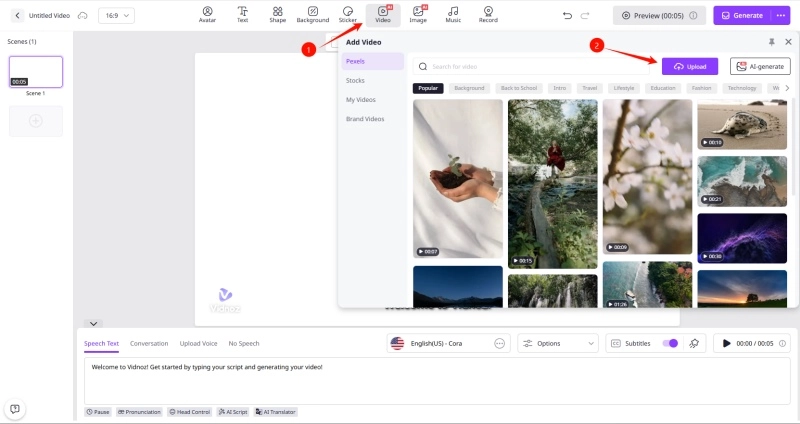
Task: Open the three-dot menu beside Generate
Action: click(781, 16)
